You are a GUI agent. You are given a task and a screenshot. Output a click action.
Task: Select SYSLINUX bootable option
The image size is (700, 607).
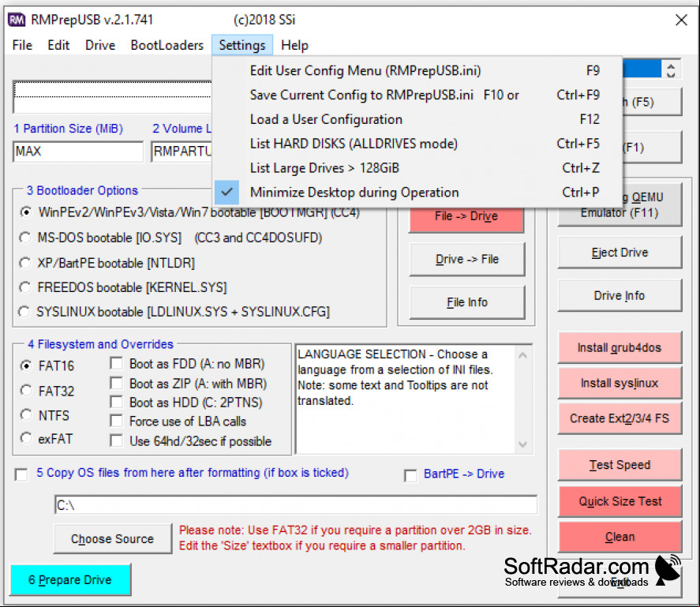[25, 311]
